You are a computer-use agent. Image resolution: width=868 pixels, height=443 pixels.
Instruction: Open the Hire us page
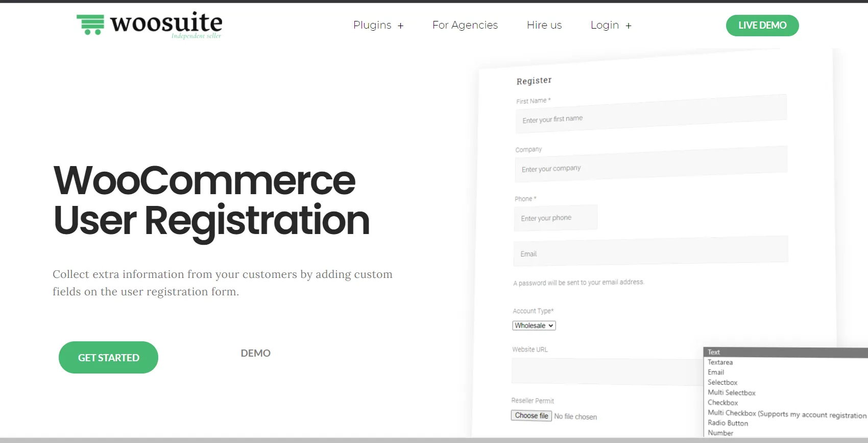pos(544,25)
